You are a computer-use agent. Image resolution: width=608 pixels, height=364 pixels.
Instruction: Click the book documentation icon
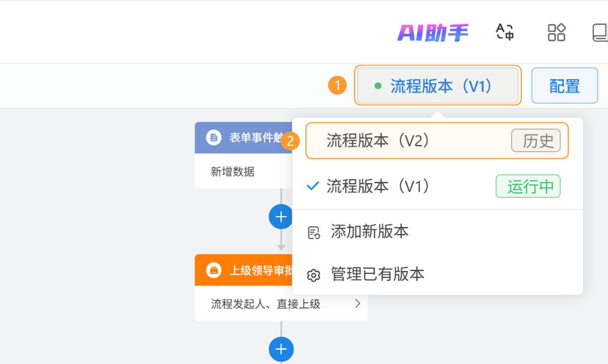(600, 32)
